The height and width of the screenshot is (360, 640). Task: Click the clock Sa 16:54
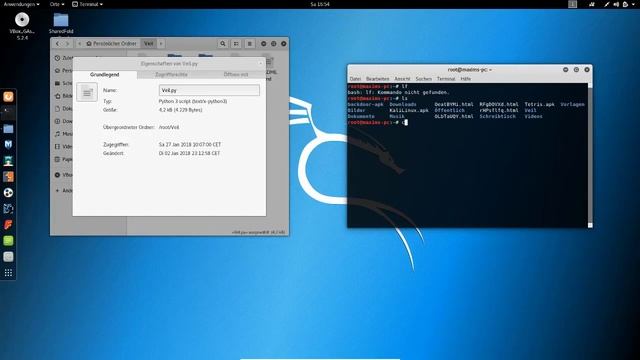[320, 4]
